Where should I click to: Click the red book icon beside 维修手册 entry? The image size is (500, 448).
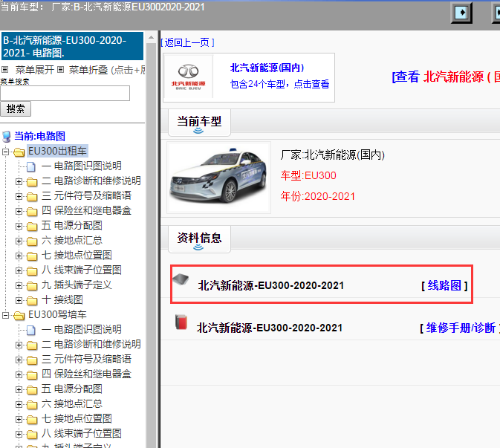181,322
